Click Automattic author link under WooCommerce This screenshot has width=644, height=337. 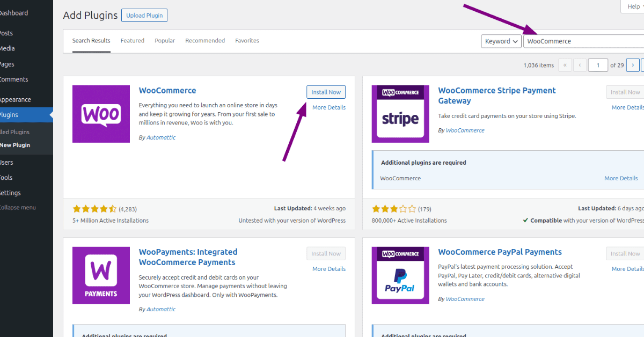click(161, 137)
